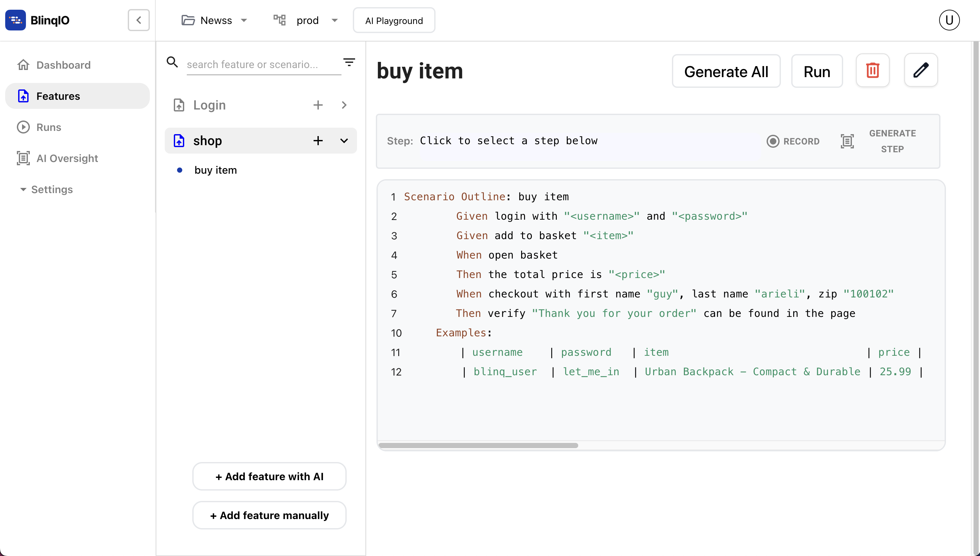This screenshot has height=556, width=980.
Task: Open the Features section
Action: pyautogui.click(x=77, y=96)
